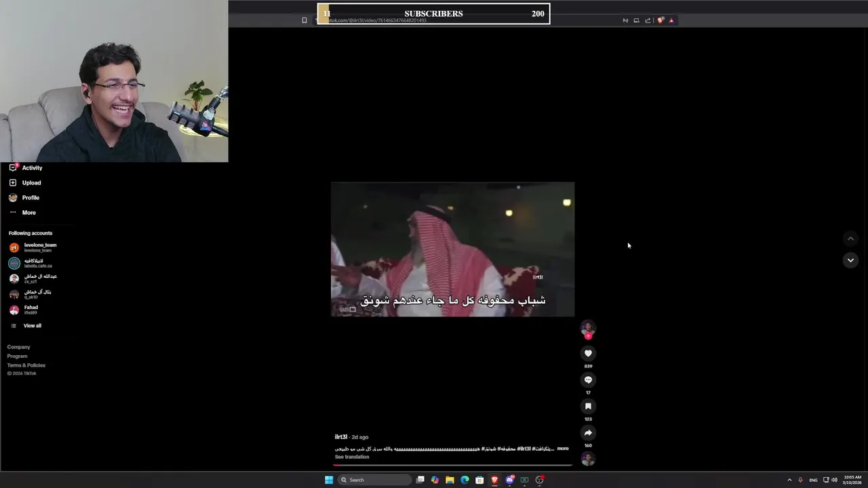The image size is (868, 488).
Task: Open the More three-dots menu
Action: pyautogui.click(x=13, y=212)
